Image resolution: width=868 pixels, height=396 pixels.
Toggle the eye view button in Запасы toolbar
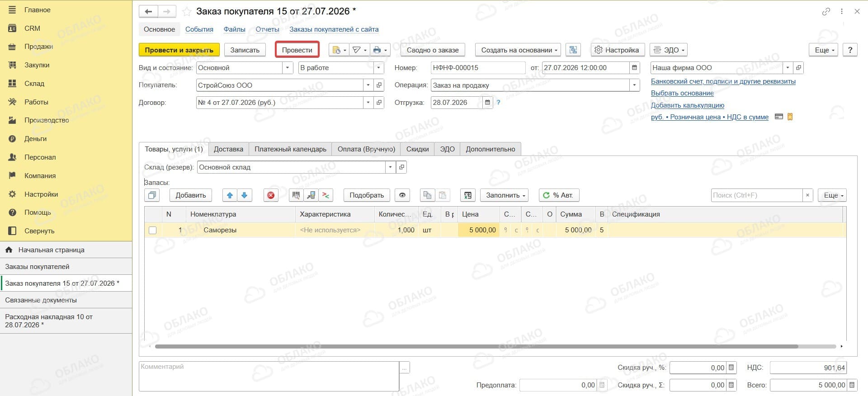[402, 195]
